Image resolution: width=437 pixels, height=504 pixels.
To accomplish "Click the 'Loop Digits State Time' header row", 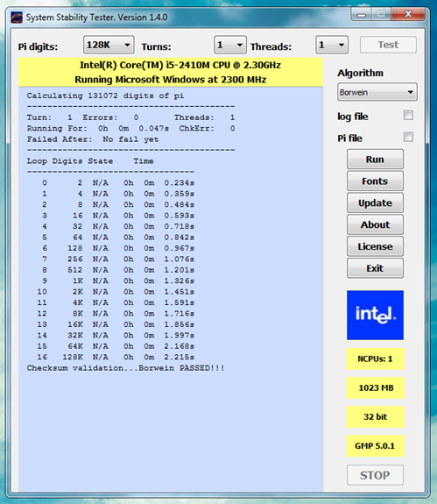I will pos(90,161).
